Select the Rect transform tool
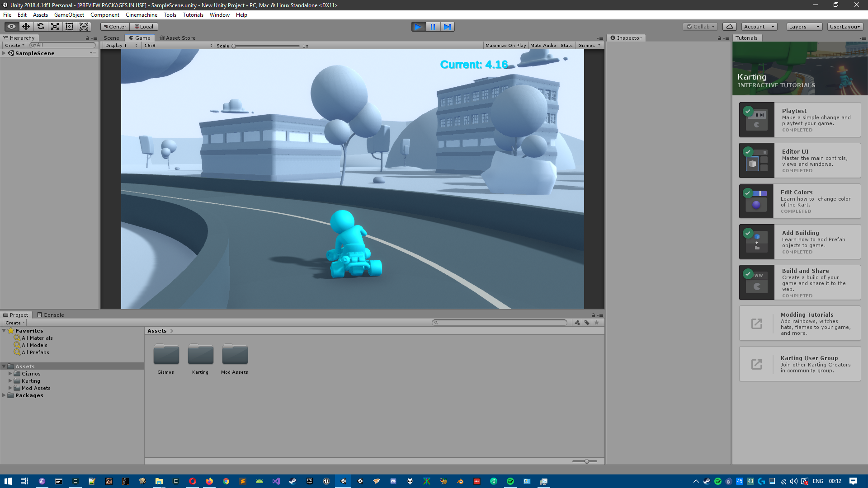 click(x=69, y=27)
